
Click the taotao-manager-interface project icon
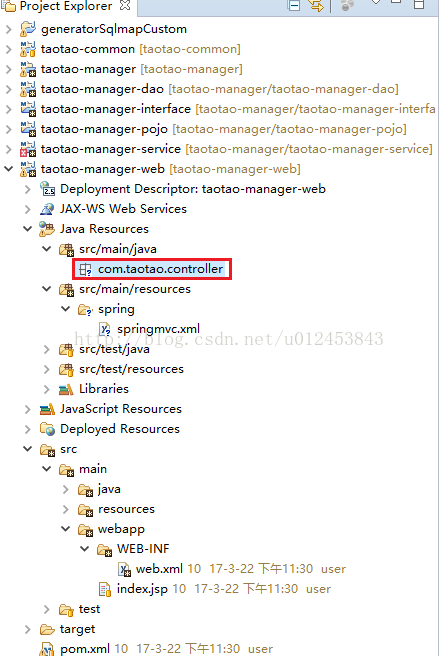coord(28,109)
